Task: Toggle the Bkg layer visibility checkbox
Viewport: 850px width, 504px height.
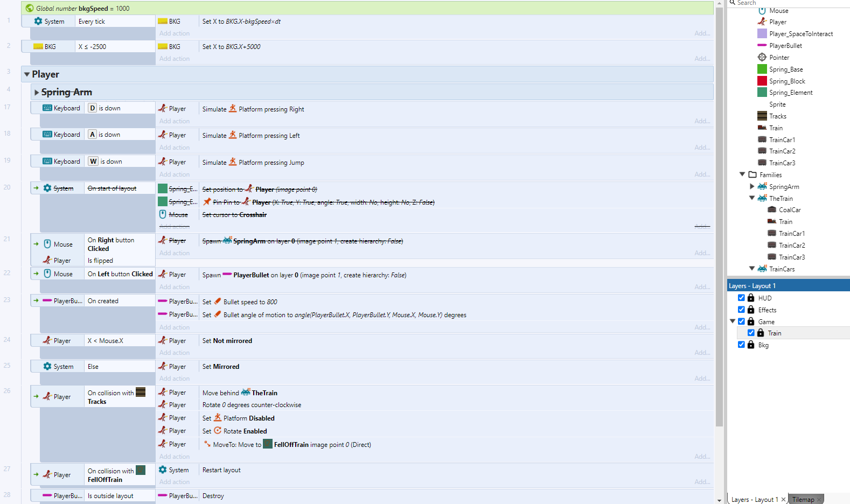Action: (x=741, y=345)
